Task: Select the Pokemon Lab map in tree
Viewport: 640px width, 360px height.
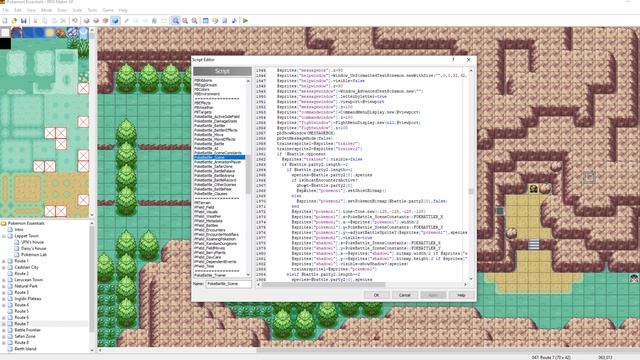Action: pos(34,255)
